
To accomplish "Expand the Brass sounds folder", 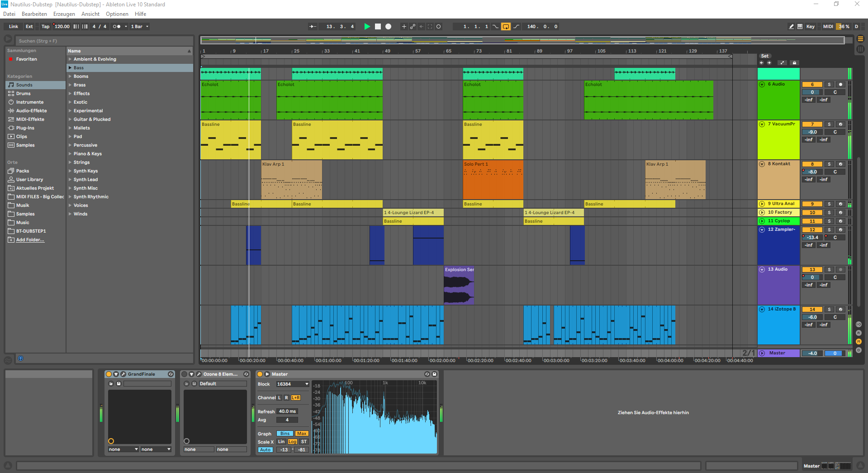I will click(x=70, y=85).
